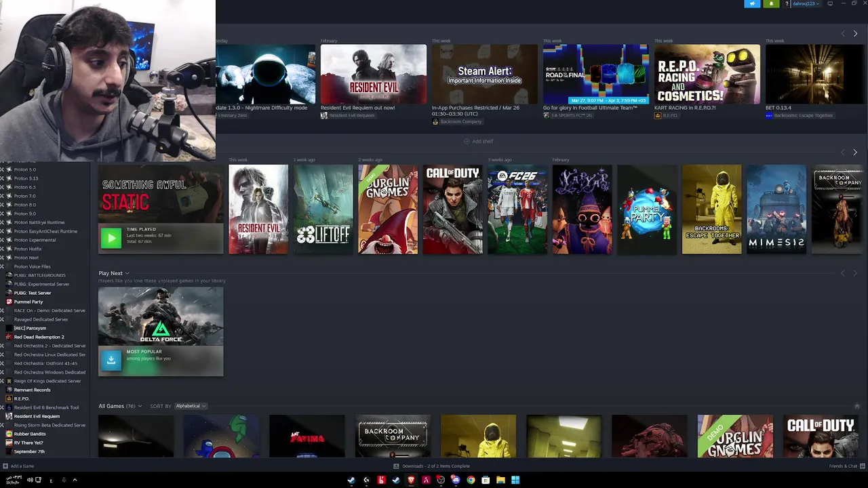Select Proton 9.0 tool entry

click(24, 213)
